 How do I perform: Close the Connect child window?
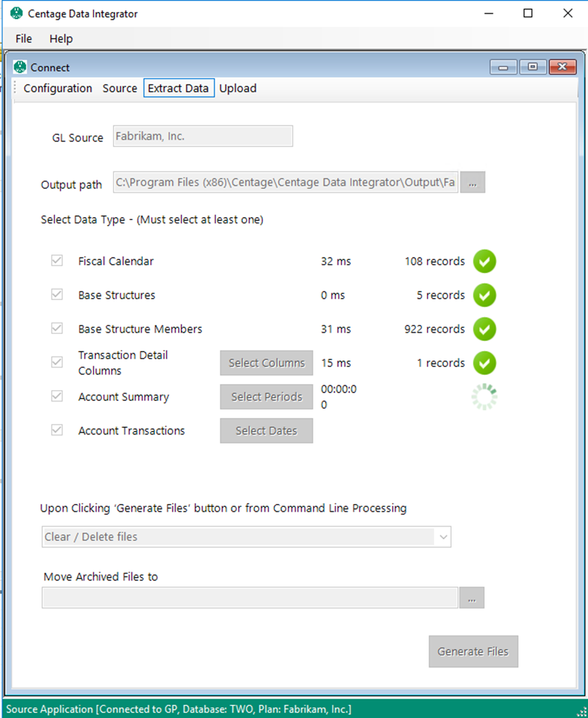tap(562, 68)
